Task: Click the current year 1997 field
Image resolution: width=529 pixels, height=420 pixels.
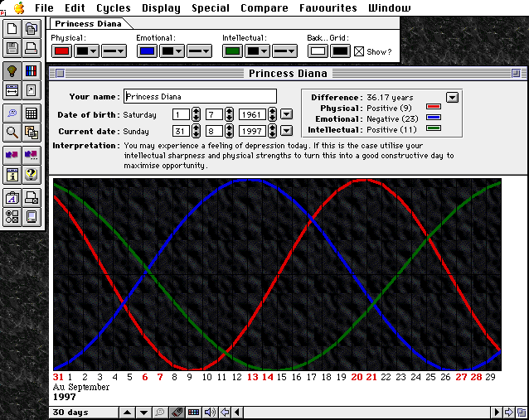Action: pos(253,131)
